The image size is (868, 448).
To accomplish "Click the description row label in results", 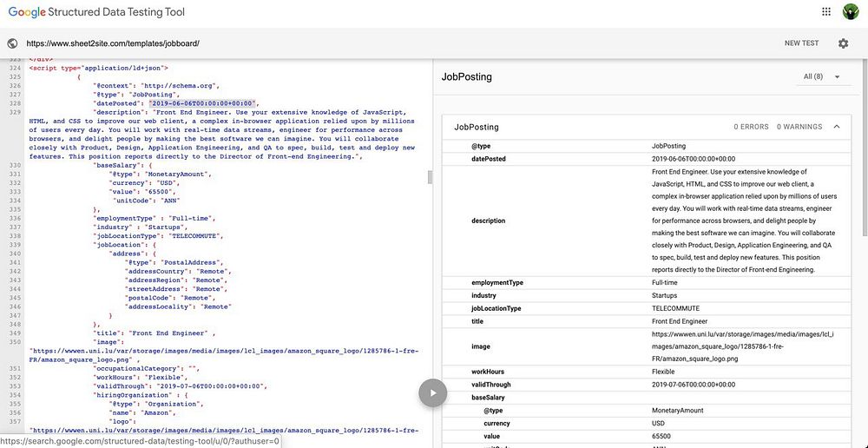I will [x=488, y=221].
